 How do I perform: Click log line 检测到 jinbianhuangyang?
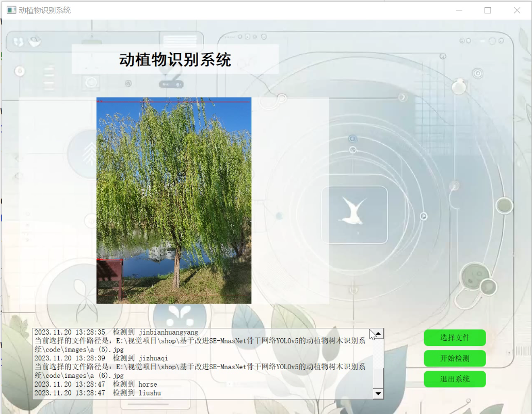pos(116,333)
